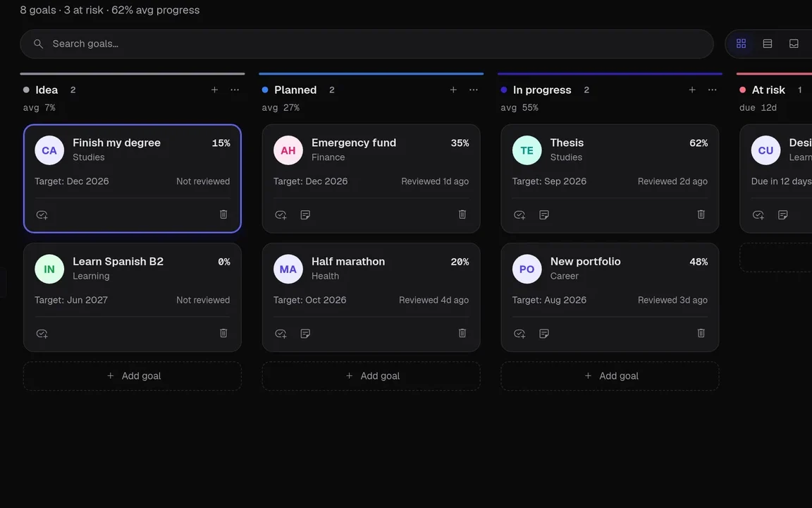Delete the Thesis goal
Image resolution: width=812 pixels, height=508 pixels.
pos(701,214)
